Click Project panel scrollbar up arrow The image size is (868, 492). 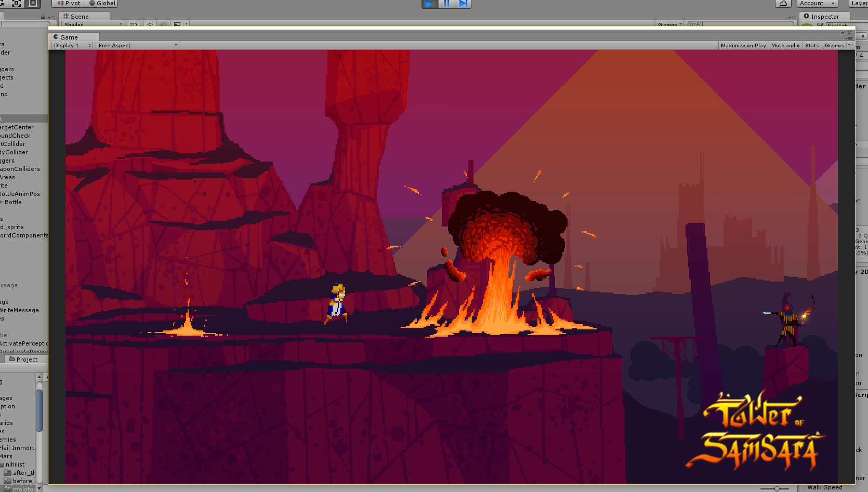pyautogui.click(x=39, y=376)
